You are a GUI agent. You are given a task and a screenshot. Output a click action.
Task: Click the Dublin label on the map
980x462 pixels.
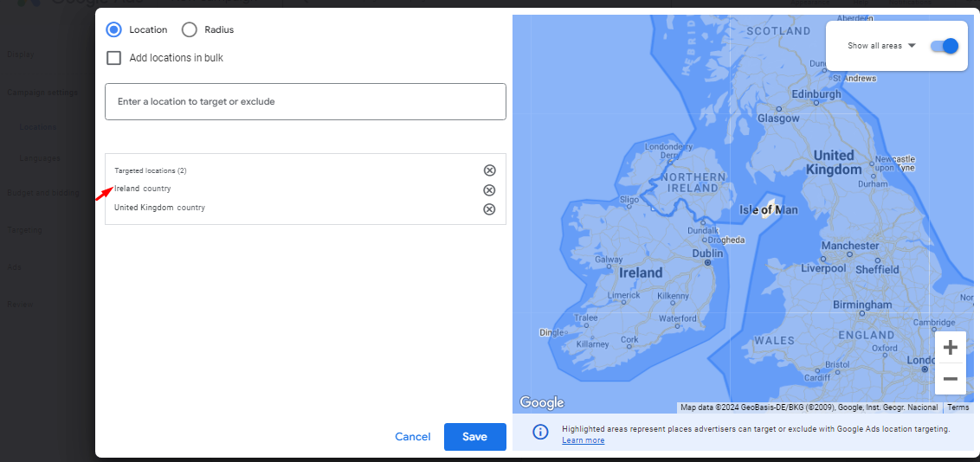pyautogui.click(x=707, y=254)
